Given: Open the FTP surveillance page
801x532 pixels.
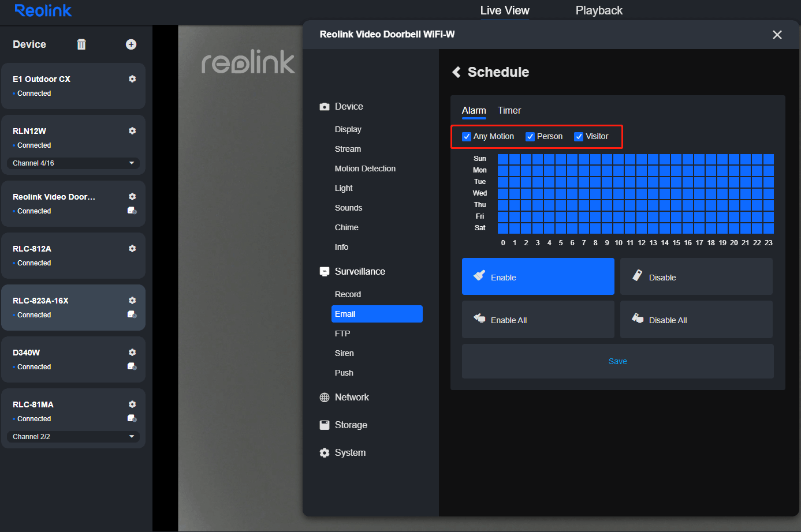Looking at the screenshot, I should click(342, 334).
